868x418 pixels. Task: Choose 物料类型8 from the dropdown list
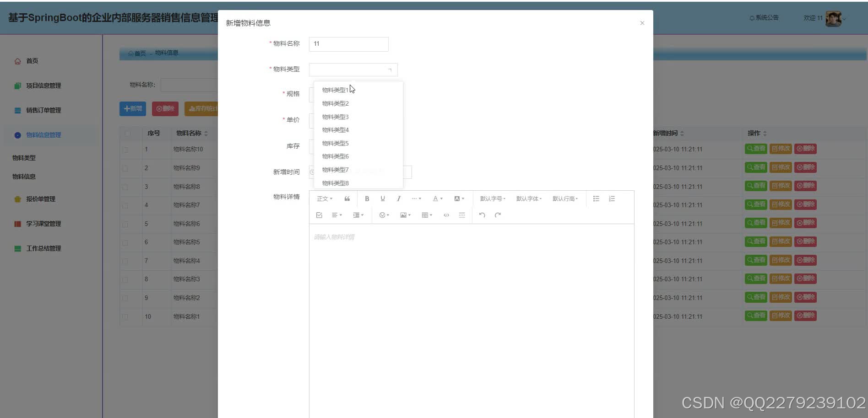[x=358, y=183]
